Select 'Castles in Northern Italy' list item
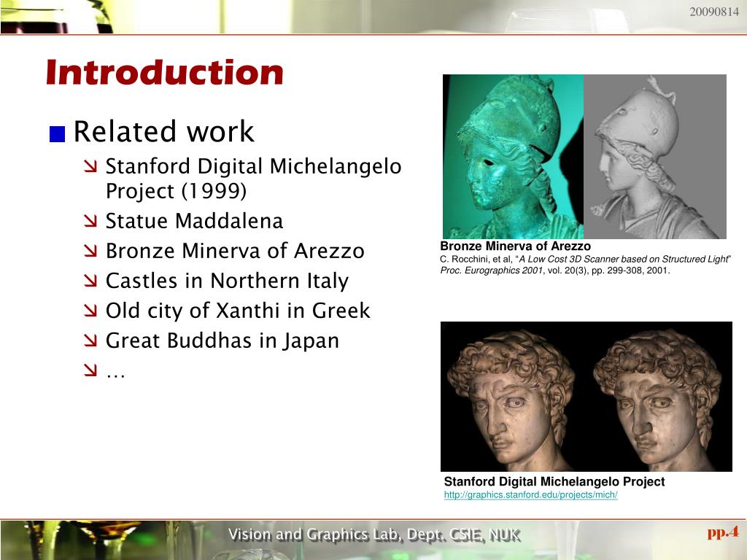Image resolution: width=747 pixels, height=560 pixels. click(228, 281)
